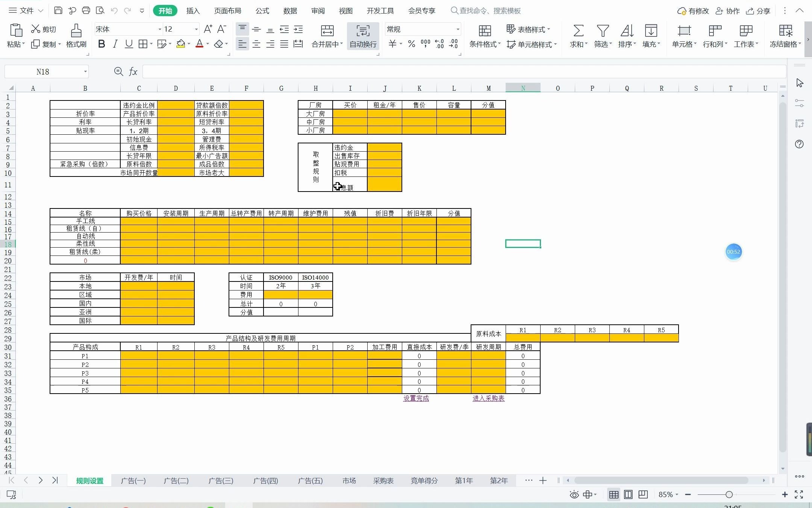Click the percent style icon

pos(412,44)
